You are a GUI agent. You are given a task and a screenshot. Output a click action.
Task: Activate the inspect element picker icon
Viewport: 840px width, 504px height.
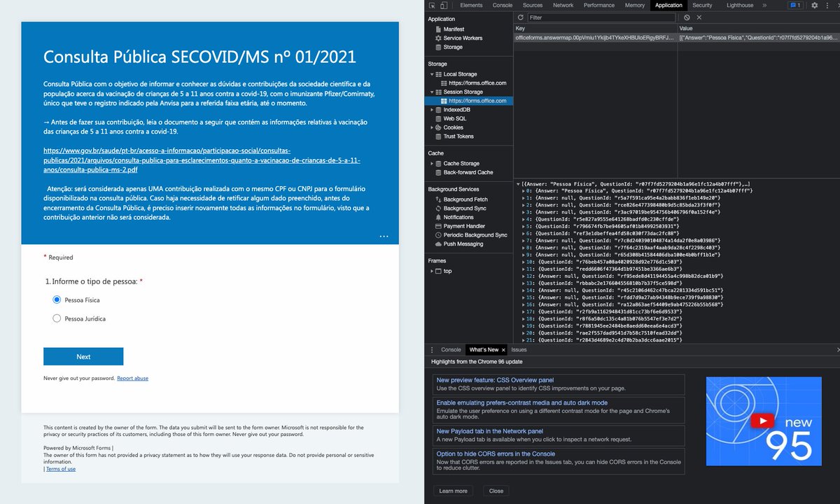(433, 6)
